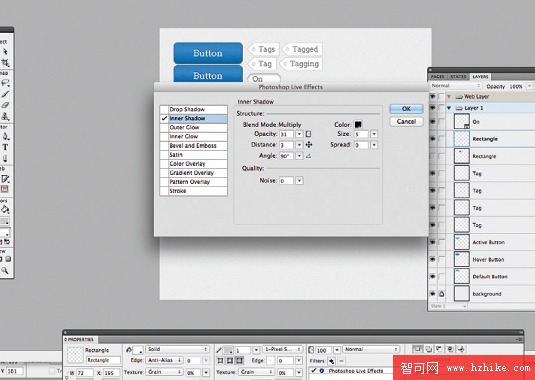Enable the Satin effect checkbox

[x=164, y=155]
